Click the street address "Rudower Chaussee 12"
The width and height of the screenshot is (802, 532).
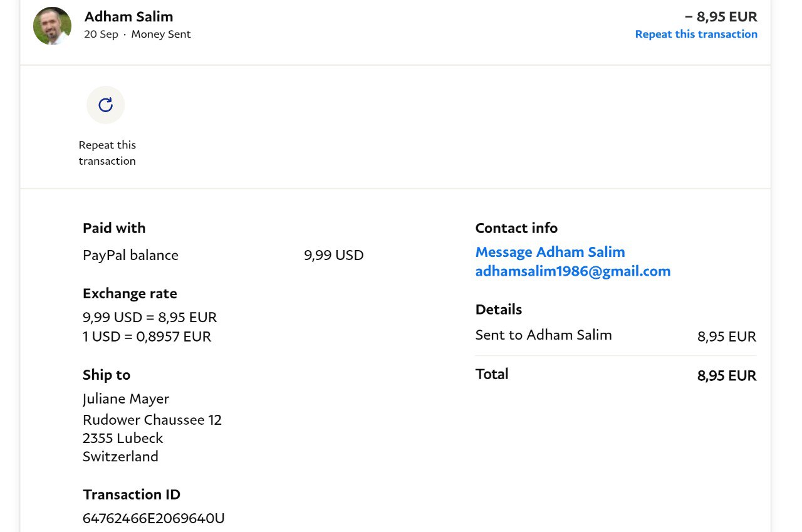[x=152, y=420]
